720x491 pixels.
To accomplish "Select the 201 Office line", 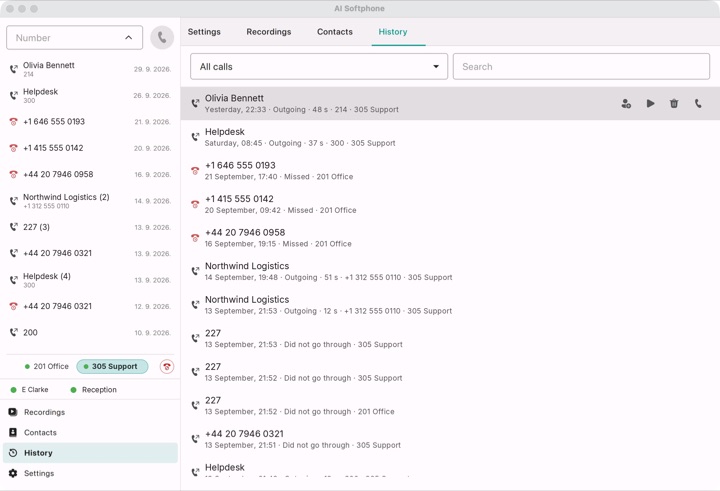I will pyautogui.click(x=46, y=366).
